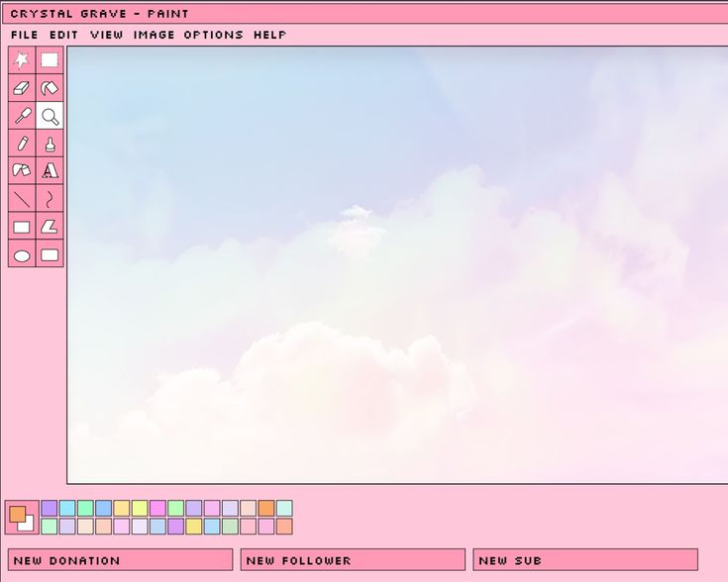Image resolution: width=728 pixels, height=582 pixels.
Task: Open the Image menu
Action: (x=154, y=35)
